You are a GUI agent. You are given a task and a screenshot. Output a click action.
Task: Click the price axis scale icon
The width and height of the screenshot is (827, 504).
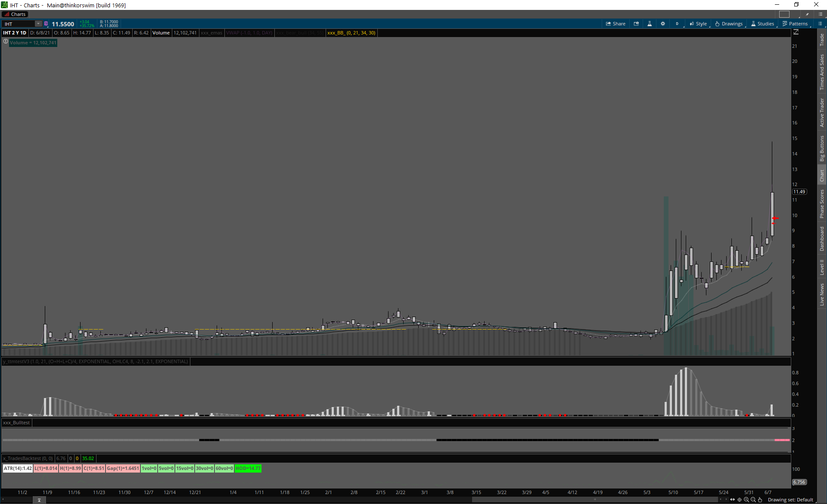point(796,32)
